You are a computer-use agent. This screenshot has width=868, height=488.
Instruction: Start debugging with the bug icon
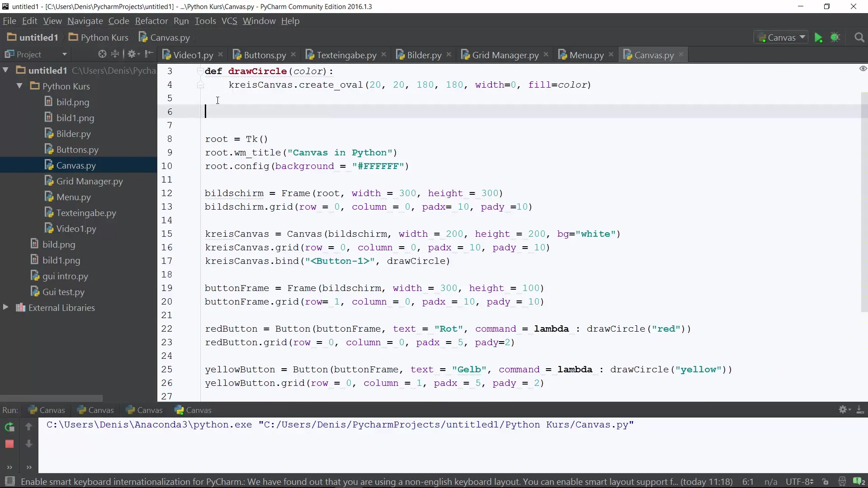835,38
